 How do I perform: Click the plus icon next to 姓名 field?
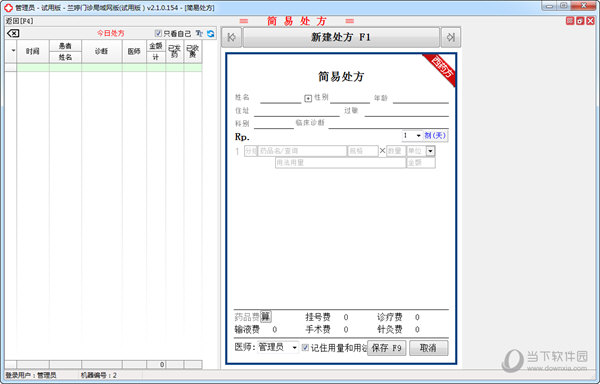point(308,99)
